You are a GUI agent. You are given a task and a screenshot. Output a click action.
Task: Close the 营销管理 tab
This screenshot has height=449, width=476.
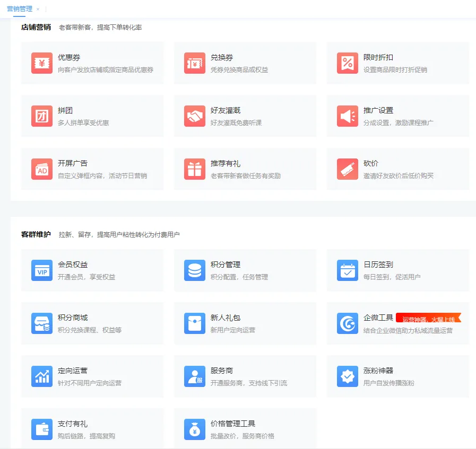(37, 9)
